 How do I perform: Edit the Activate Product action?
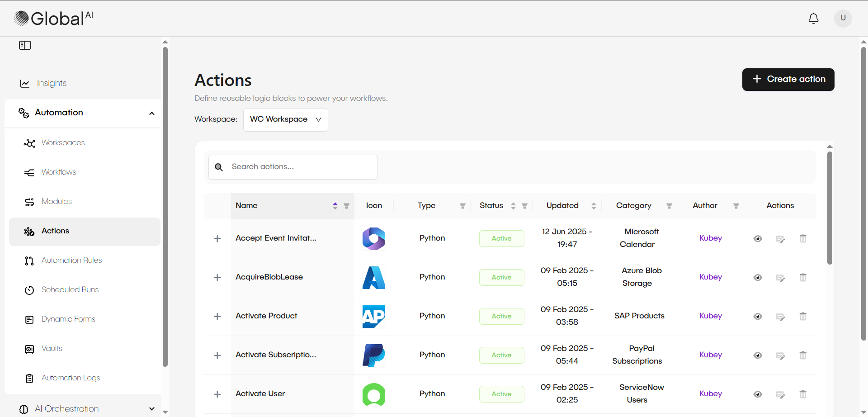[x=780, y=317]
